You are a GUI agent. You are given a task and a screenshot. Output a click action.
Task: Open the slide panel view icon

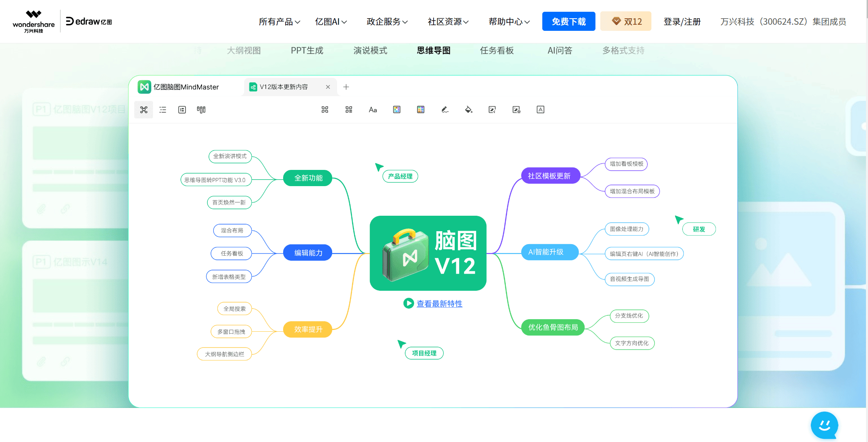coord(182,110)
